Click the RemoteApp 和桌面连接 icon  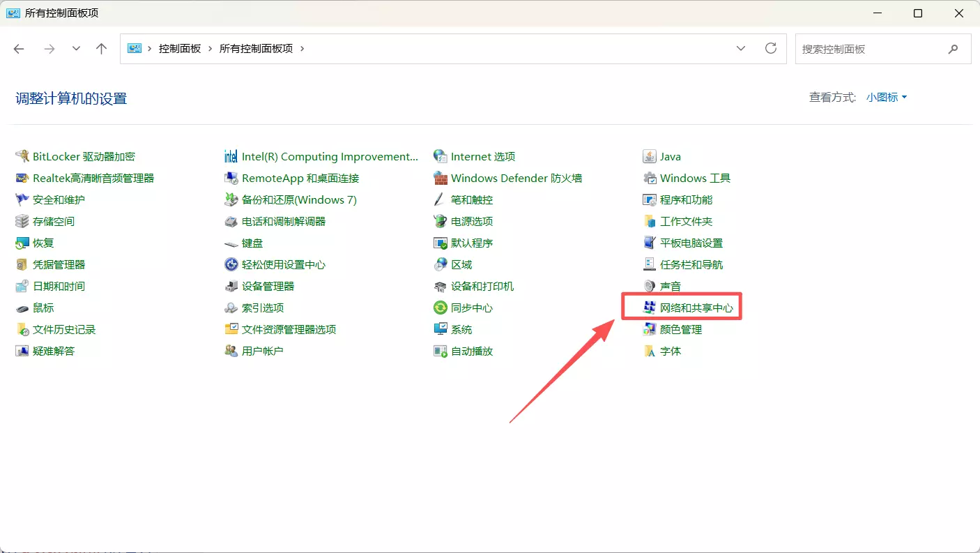tap(231, 178)
